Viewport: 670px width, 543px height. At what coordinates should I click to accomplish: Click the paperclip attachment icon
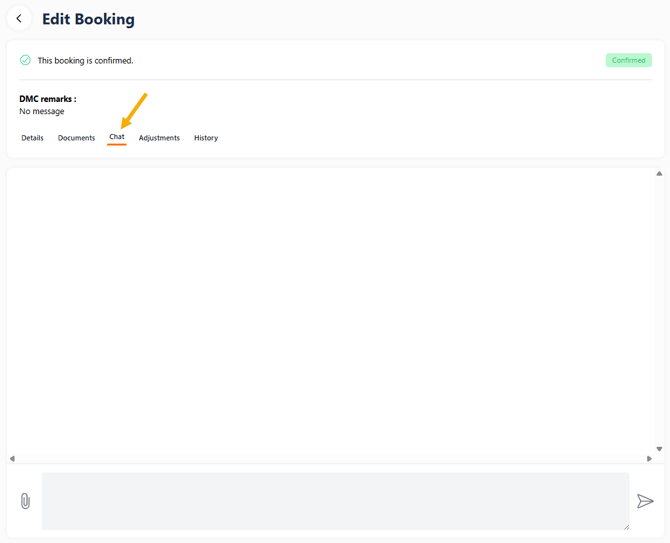25,501
